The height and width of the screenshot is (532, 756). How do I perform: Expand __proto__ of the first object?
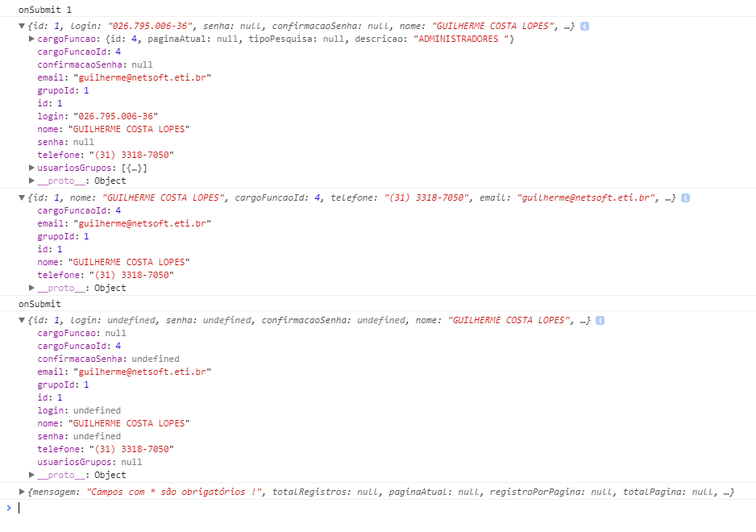pyautogui.click(x=31, y=181)
